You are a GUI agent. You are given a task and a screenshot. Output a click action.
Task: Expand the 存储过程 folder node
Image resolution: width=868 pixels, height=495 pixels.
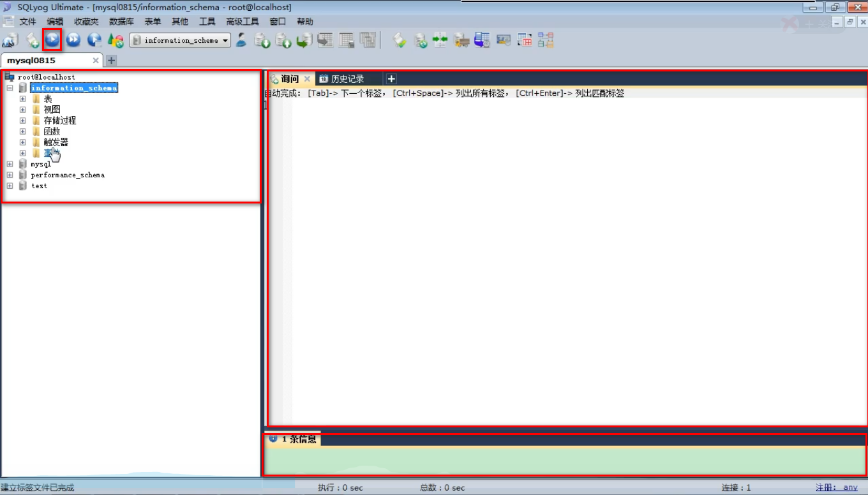[x=23, y=121]
